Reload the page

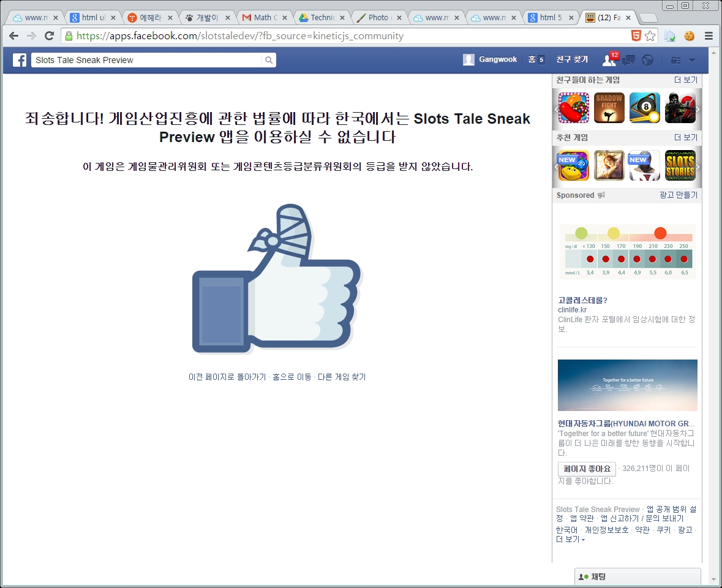click(x=49, y=36)
